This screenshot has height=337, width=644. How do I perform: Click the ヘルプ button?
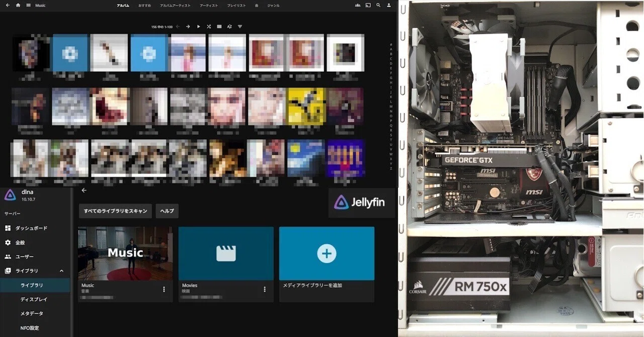pyautogui.click(x=167, y=211)
